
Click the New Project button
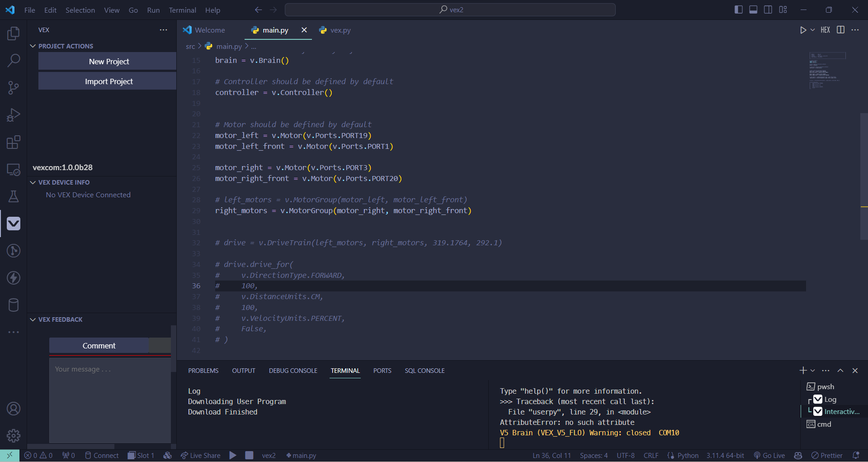(x=107, y=61)
